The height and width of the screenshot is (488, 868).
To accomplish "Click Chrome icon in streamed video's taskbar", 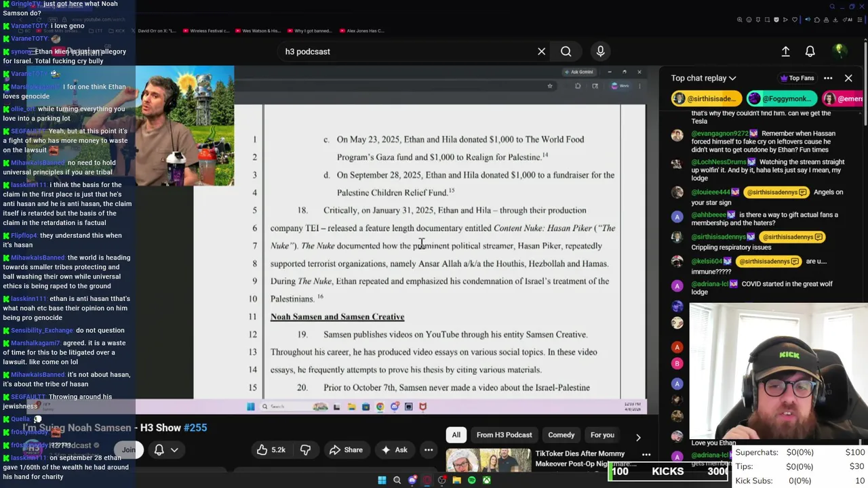I will pos(380,407).
